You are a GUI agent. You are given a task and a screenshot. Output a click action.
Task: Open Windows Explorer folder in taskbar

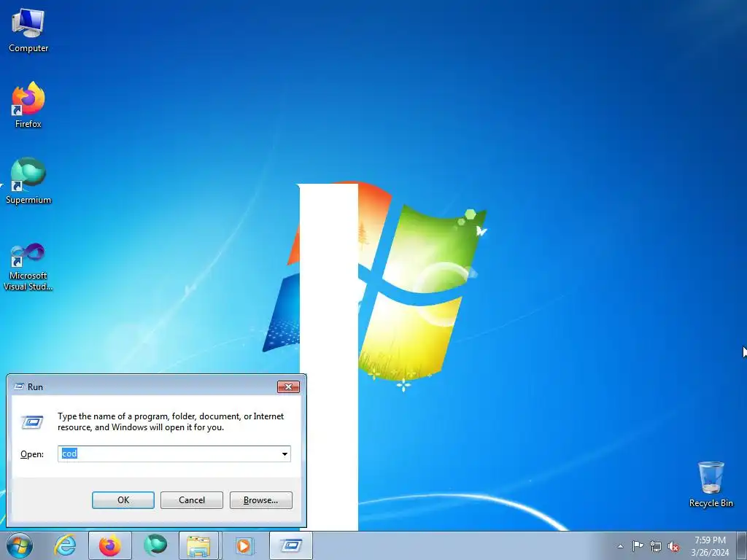tap(198, 545)
